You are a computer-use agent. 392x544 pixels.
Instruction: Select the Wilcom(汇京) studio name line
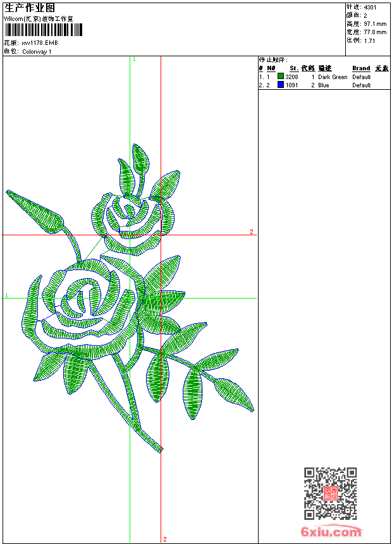(38, 19)
